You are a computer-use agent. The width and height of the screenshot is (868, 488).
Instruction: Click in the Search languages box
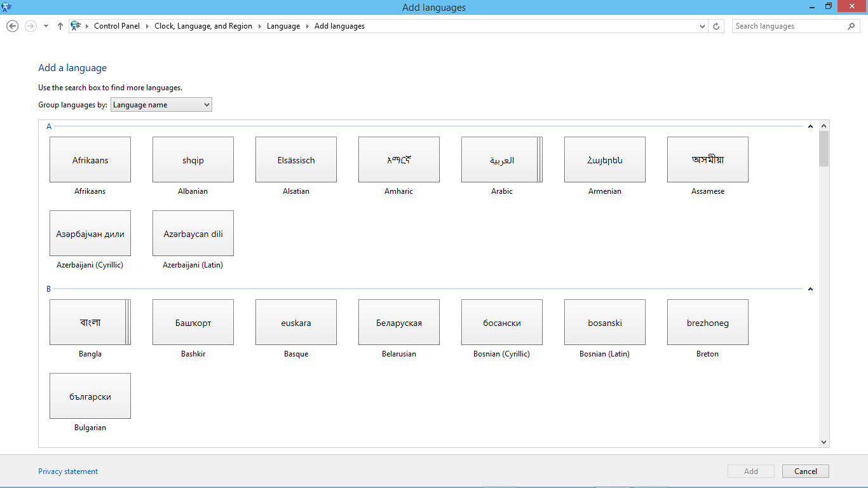(x=790, y=26)
